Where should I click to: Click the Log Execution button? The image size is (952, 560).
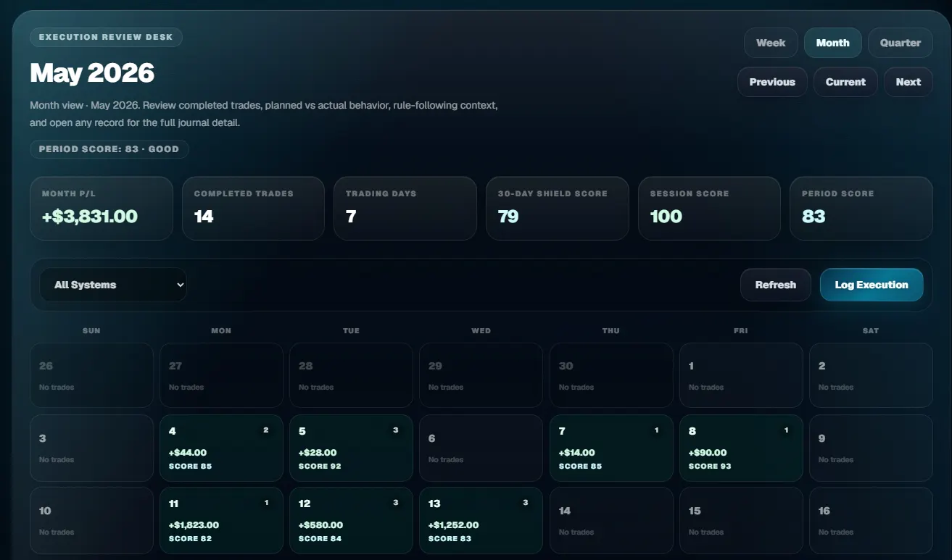(x=872, y=285)
